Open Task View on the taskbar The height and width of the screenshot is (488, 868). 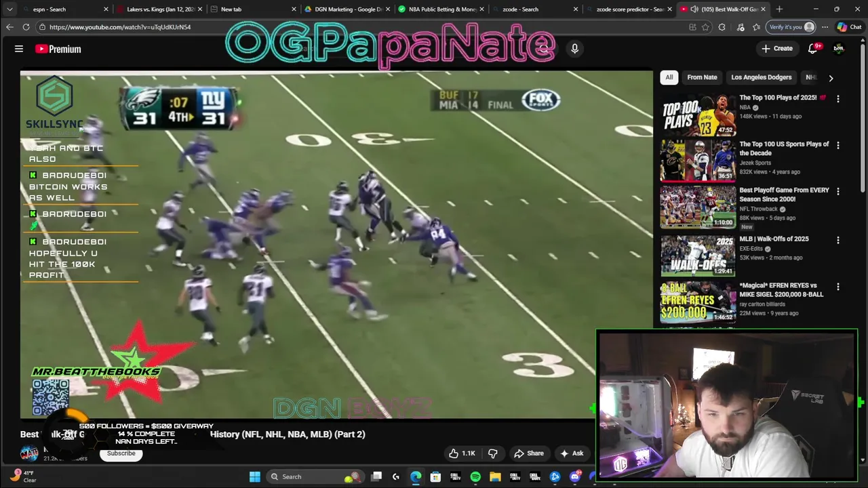click(377, 477)
